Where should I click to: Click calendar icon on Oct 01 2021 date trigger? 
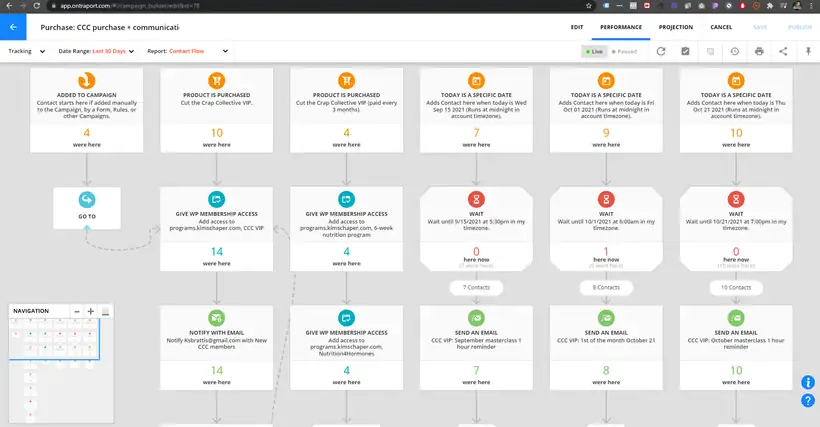pyautogui.click(x=606, y=80)
